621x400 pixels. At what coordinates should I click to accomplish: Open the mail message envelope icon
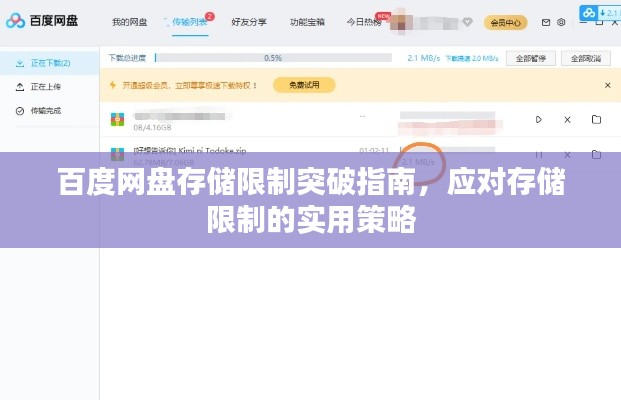(x=546, y=23)
